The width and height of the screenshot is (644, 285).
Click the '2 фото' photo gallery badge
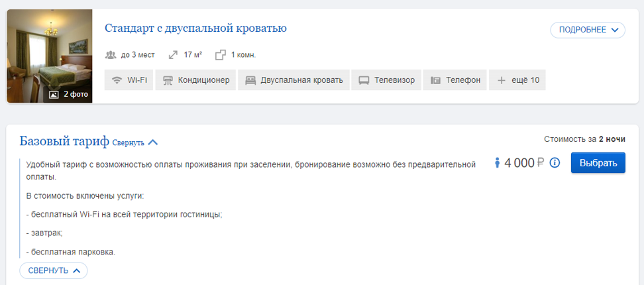coord(69,95)
